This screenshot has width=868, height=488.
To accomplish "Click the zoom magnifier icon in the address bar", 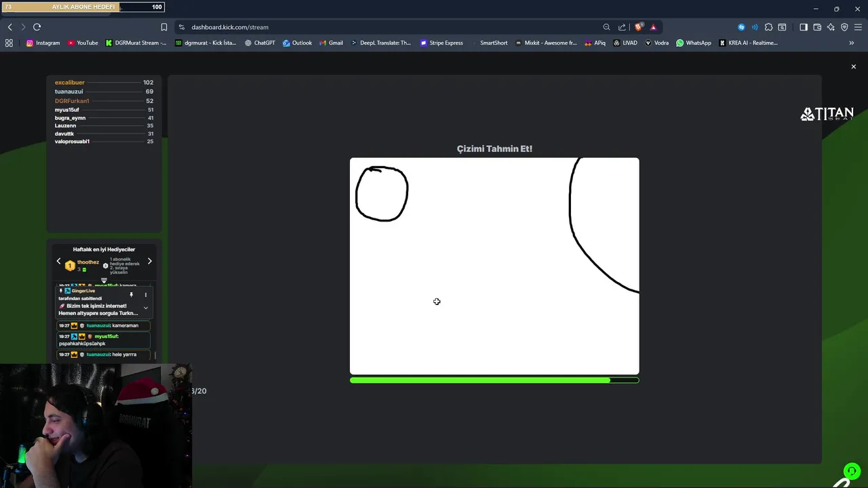I will [606, 27].
